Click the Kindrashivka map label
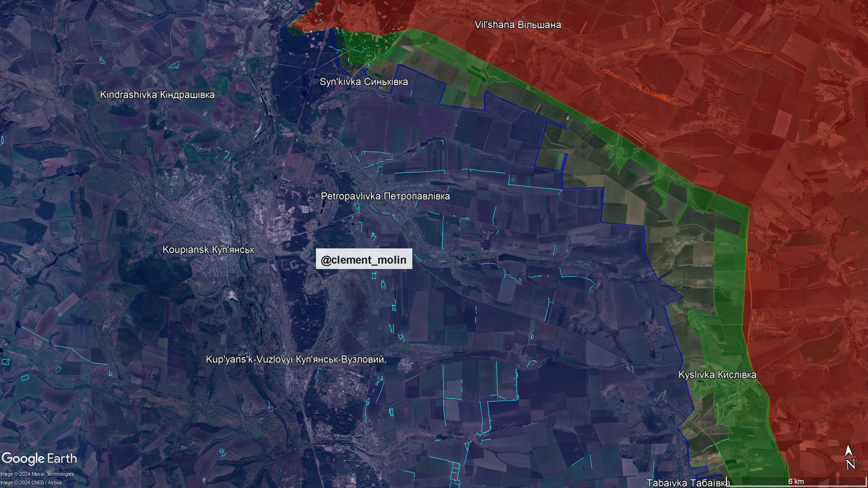Viewport: 868px width, 488px height. pyautogui.click(x=157, y=94)
